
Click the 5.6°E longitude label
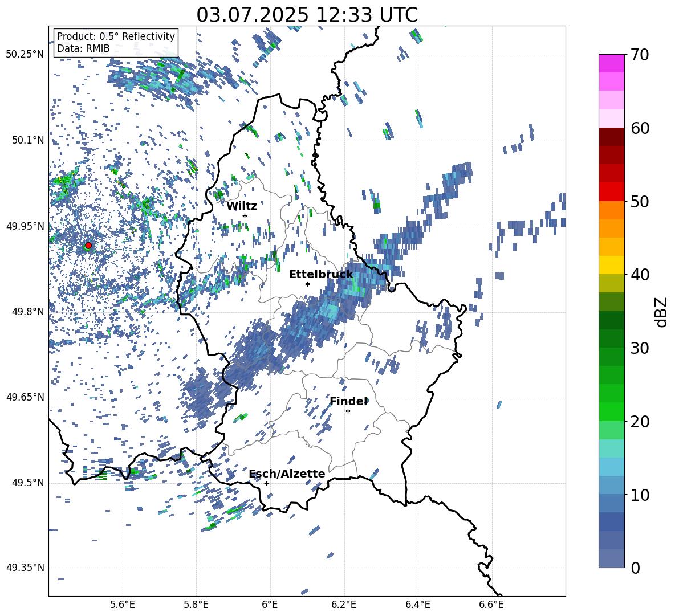click(x=123, y=605)
